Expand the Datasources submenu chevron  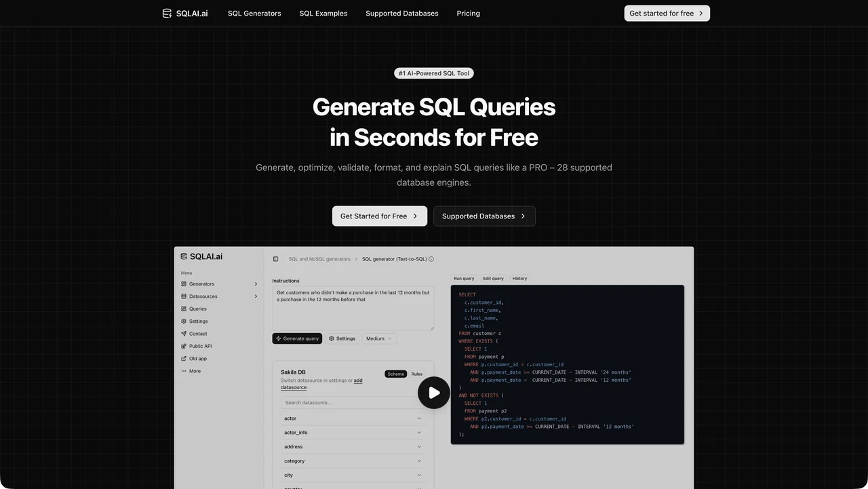(256, 296)
